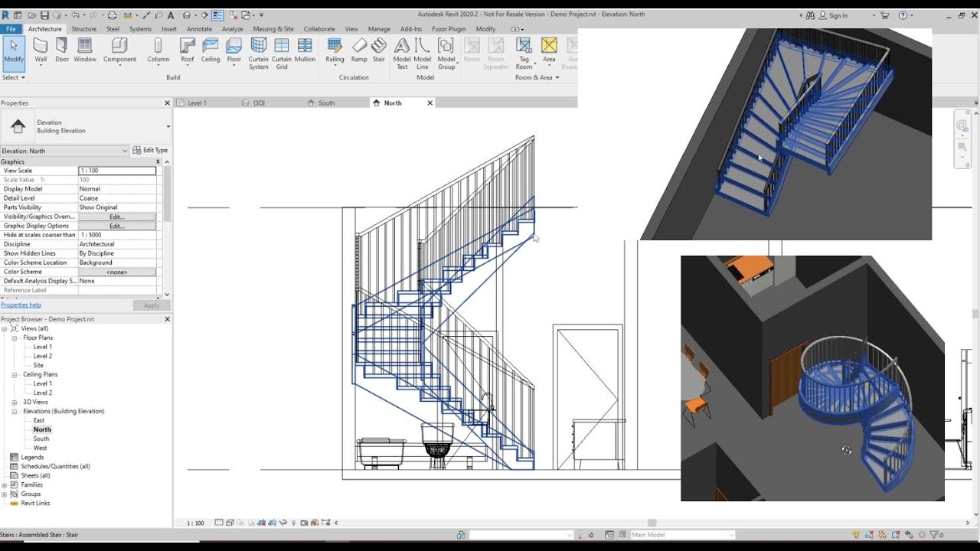
Task: Expand the Families tree node
Action: pos(5,484)
